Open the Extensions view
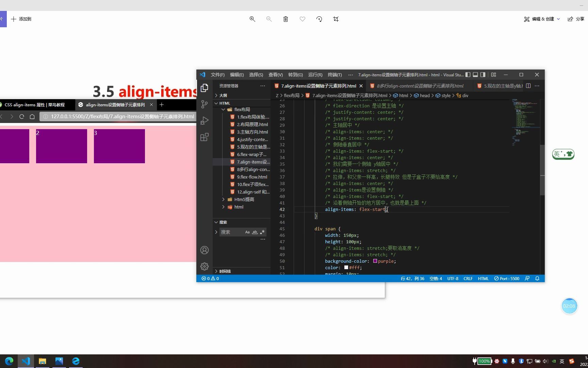The image size is (588, 368). click(x=205, y=137)
